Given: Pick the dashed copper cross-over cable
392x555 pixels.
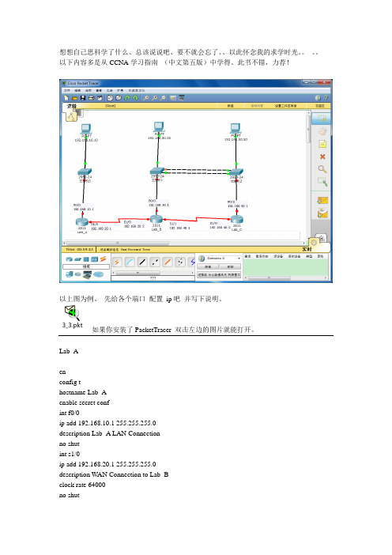Looking at the screenshot, I should [x=155, y=262].
